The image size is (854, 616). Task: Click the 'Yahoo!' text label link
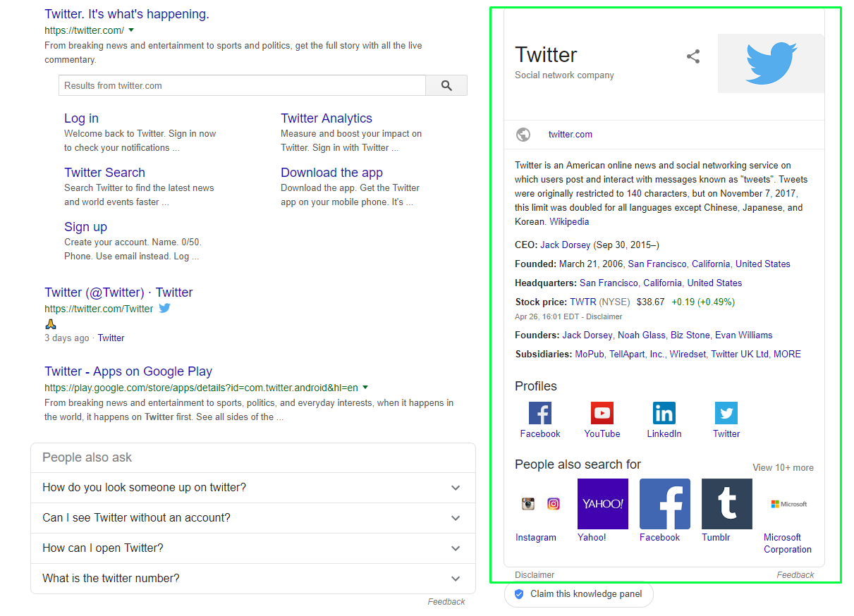click(x=592, y=538)
